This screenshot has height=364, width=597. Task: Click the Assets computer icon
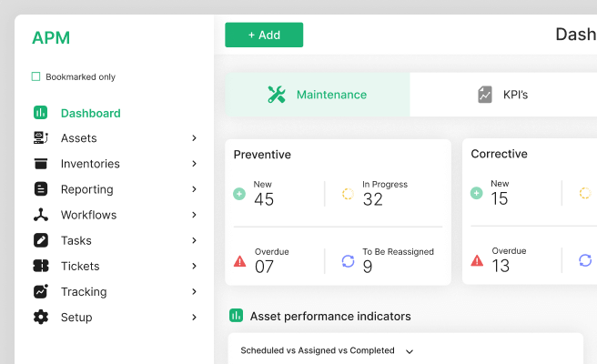41,137
